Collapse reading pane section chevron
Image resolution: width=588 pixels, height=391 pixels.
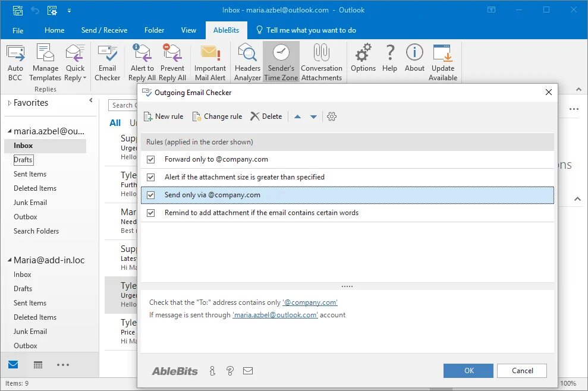(x=577, y=199)
